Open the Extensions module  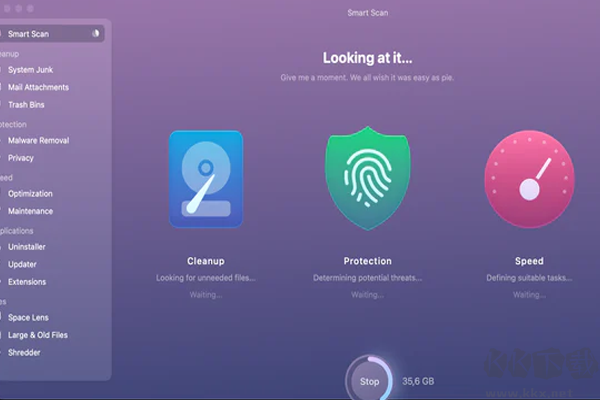click(x=27, y=282)
